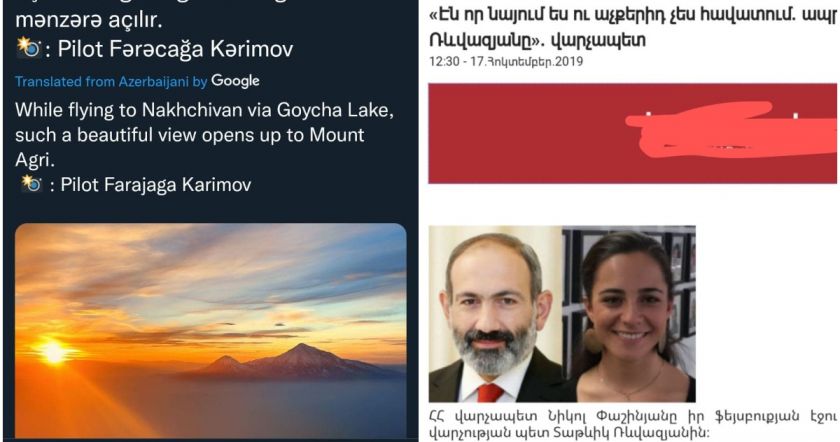This screenshot has width=840, height=442.
Task: Click the article date 12:30 - 17 2019
Action: pyautogui.click(x=506, y=61)
